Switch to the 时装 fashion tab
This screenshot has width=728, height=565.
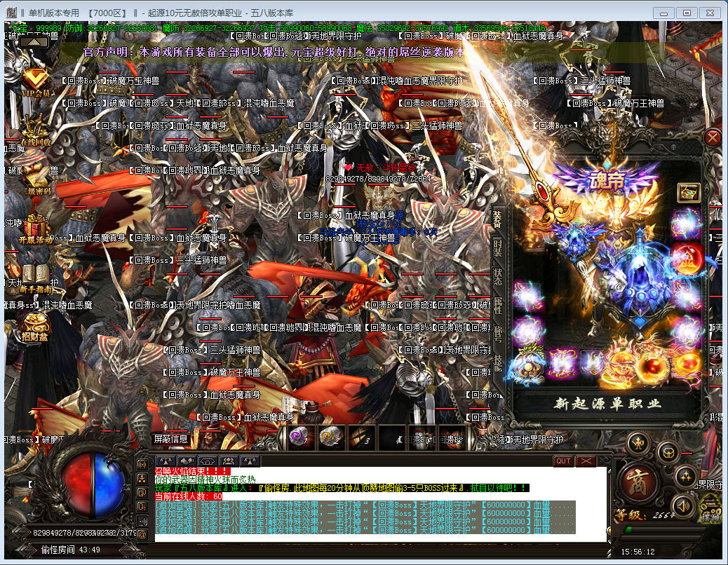498,248
